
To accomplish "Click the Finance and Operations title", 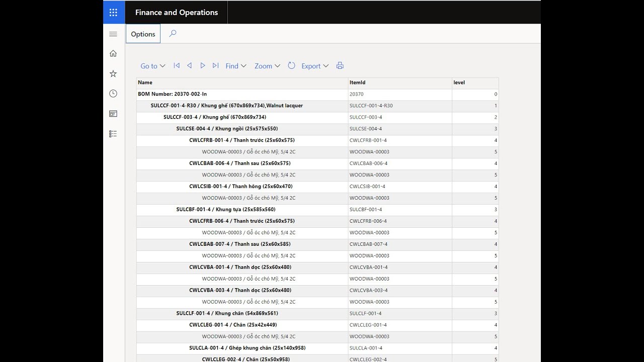I will coord(177,12).
